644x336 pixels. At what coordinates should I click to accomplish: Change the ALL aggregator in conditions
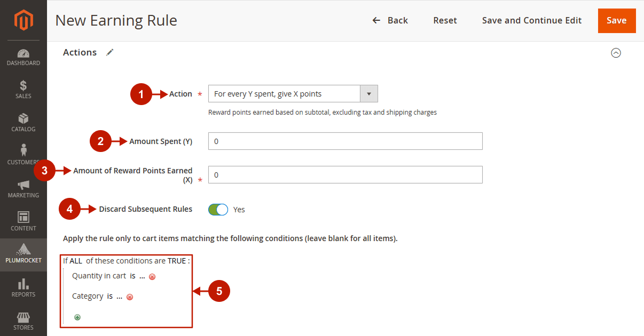point(76,261)
